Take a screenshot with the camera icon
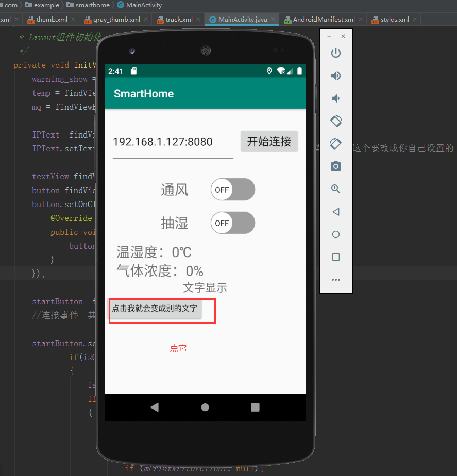The height and width of the screenshot is (476, 457). [x=335, y=166]
